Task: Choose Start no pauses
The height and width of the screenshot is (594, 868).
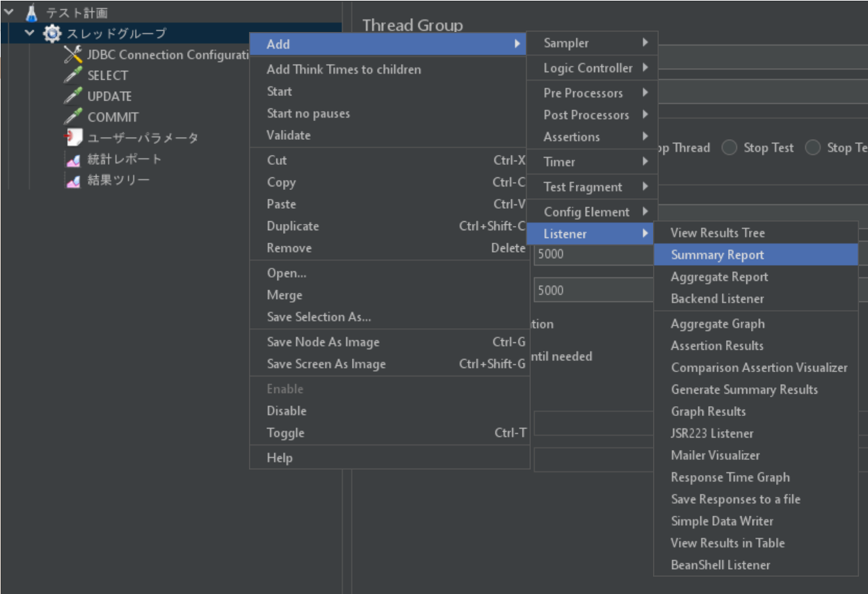Action: tap(389, 113)
